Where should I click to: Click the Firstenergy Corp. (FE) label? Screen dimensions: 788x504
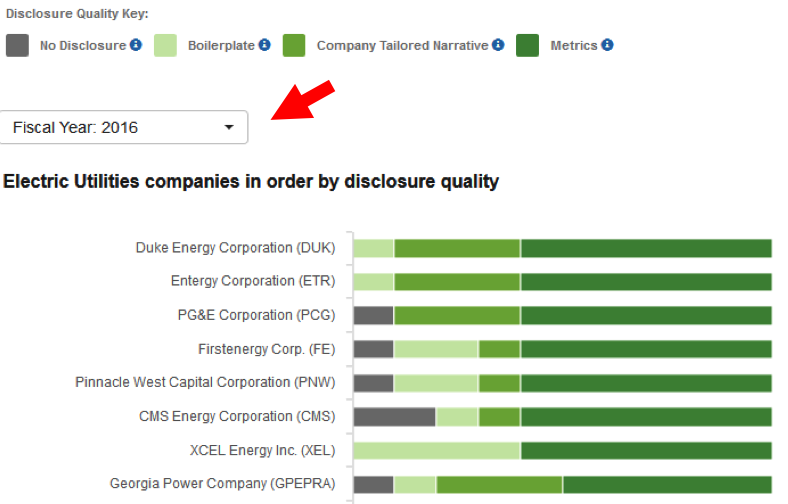(267, 349)
